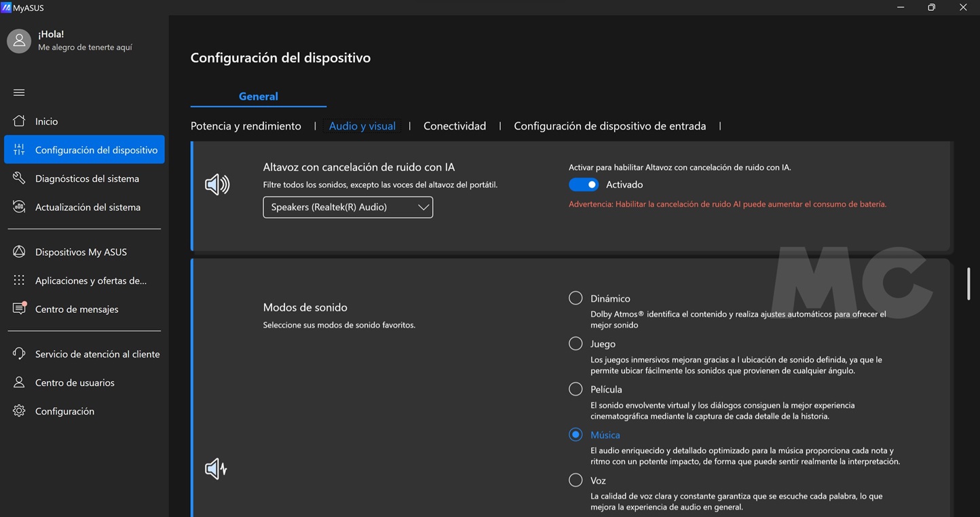Select the Película sound mode

[576, 389]
